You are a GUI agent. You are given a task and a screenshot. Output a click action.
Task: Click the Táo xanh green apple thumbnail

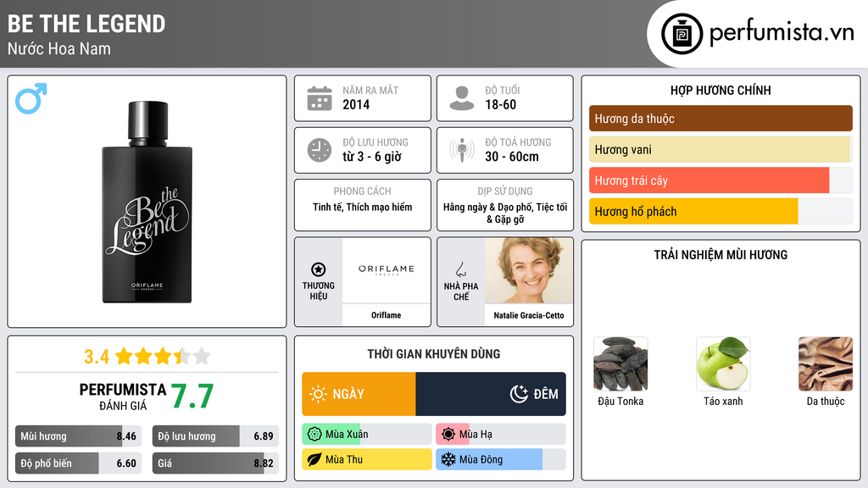(723, 364)
